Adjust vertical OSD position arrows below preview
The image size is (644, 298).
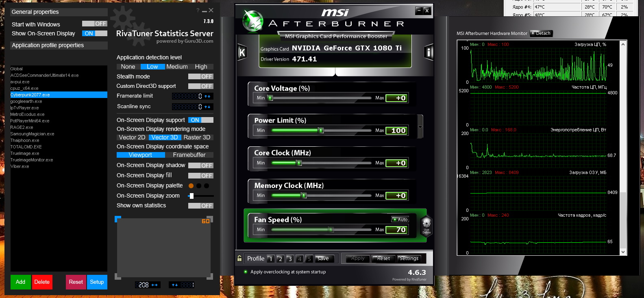tap(175, 285)
